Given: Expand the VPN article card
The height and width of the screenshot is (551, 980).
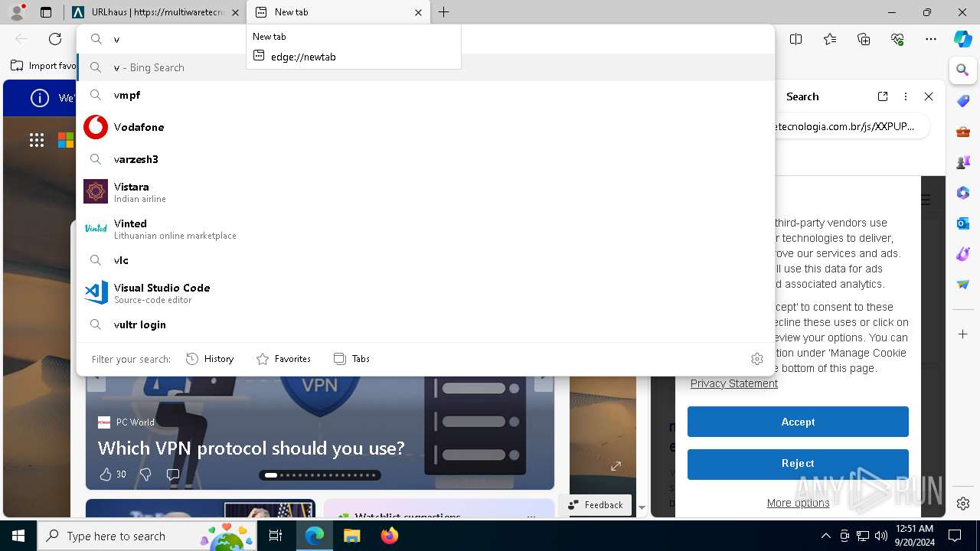Looking at the screenshot, I should (616, 465).
